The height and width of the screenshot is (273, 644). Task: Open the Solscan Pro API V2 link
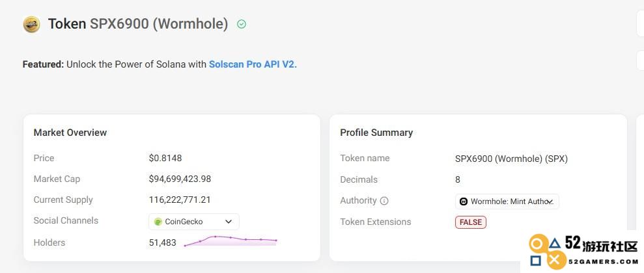(x=253, y=64)
